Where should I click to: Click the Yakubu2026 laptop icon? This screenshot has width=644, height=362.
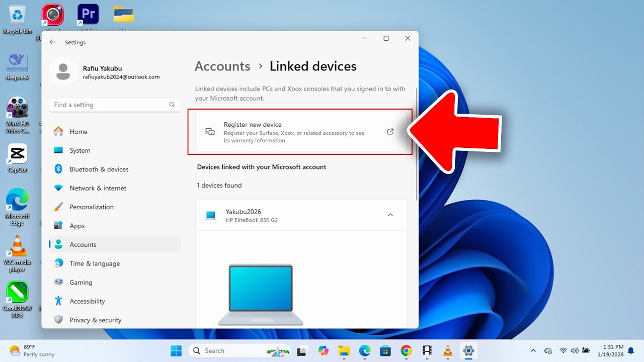211,215
